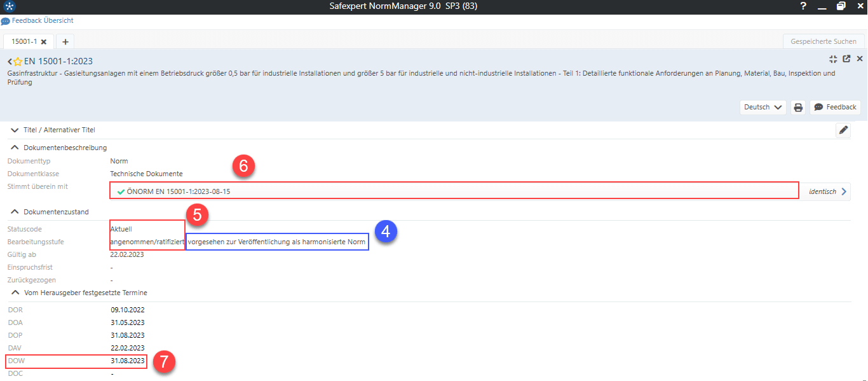
Task: Close the 15001-1 tab
Action: click(x=44, y=42)
